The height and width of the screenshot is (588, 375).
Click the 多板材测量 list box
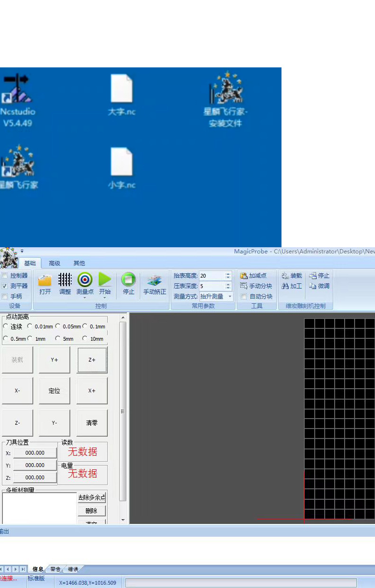(x=39, y=508)
